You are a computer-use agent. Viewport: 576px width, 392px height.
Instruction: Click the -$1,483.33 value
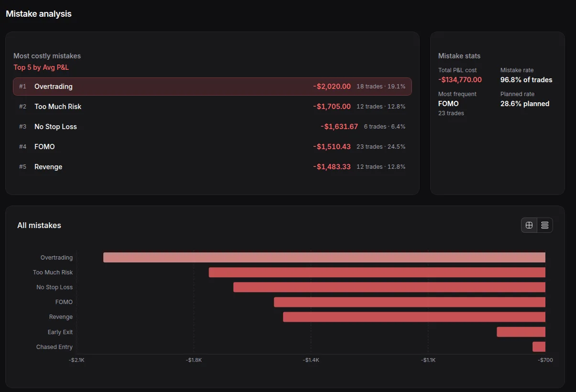[x=332, y=167]
